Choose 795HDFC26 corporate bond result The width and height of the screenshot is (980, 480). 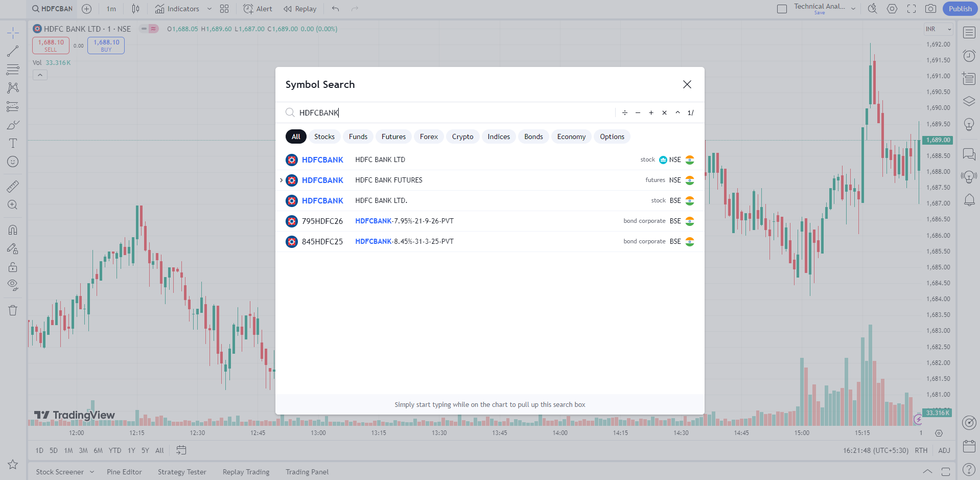[x=489, y=221]
